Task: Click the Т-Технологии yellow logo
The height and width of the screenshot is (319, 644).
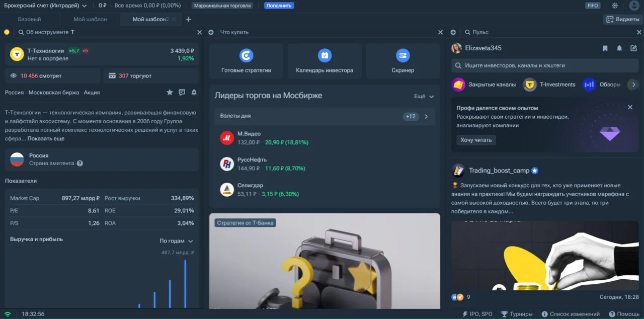Action: click(x=17, y=54)
